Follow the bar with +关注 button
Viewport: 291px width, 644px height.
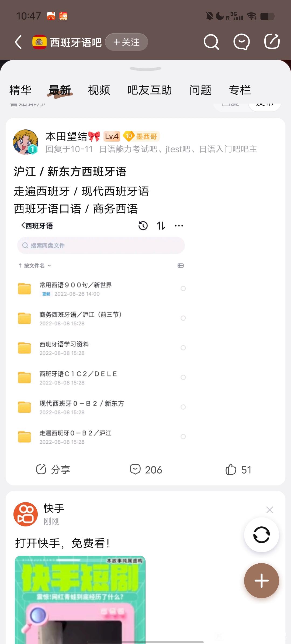point(126,42)
